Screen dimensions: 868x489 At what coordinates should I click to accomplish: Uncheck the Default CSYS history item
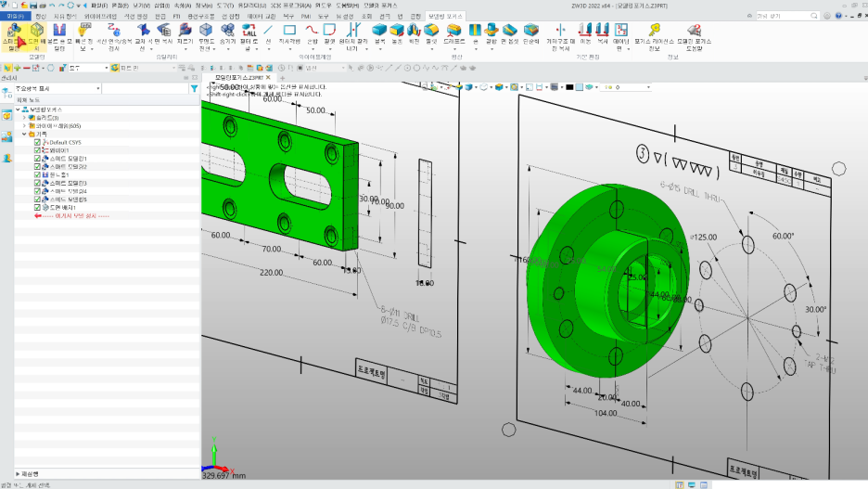(x=37, y=142)
